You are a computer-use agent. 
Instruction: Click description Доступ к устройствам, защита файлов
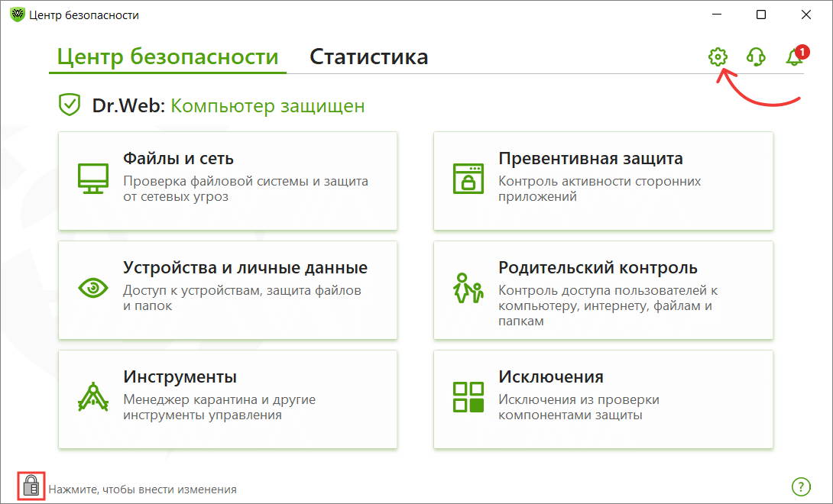pos(242,298)
